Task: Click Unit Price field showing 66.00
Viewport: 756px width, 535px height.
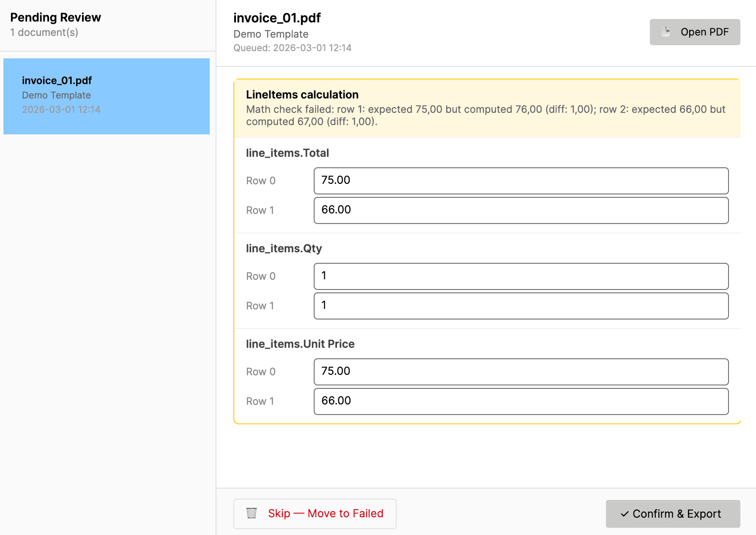Action: (521, 401)
